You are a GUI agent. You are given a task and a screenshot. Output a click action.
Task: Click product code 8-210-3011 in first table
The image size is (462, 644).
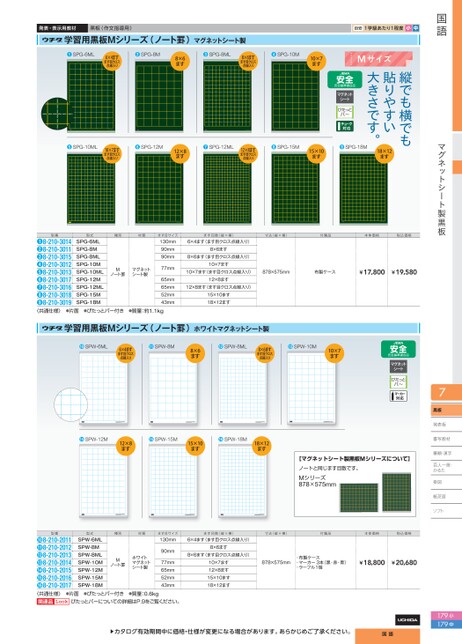(55, 249)
